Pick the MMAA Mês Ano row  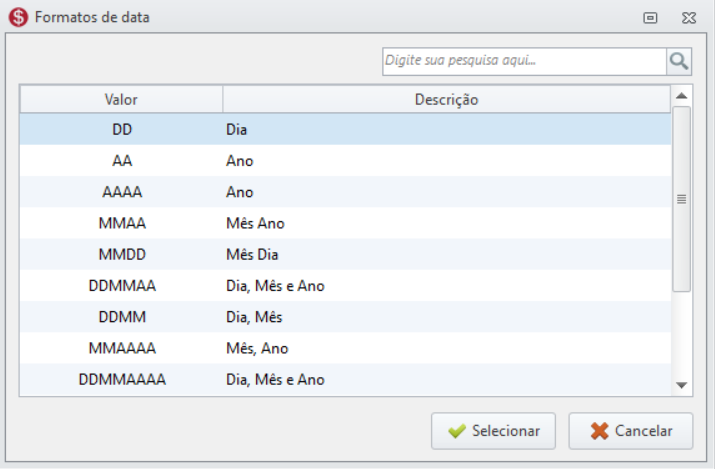345,223
